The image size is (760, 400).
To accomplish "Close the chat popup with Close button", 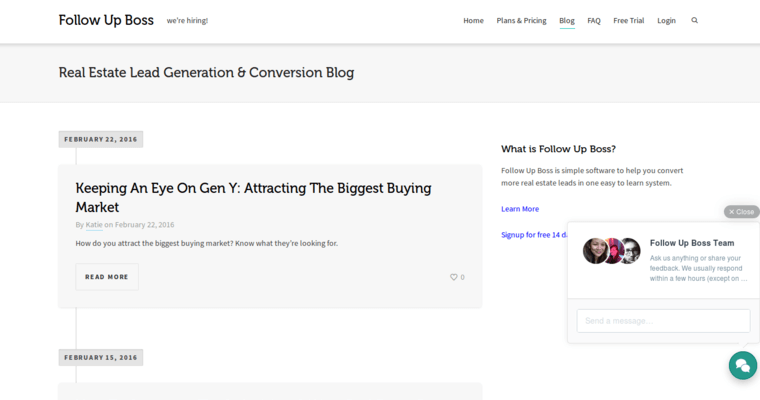I will coord(741,212).
